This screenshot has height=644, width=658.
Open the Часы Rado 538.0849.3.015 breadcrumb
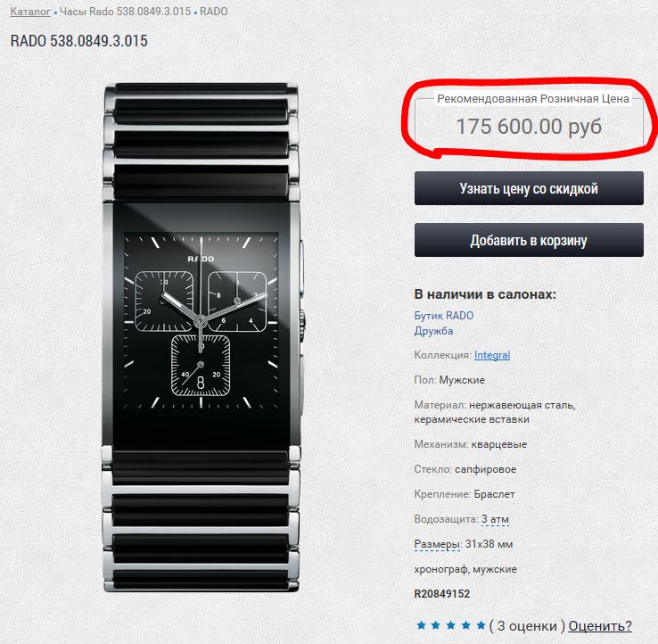[125, 12]
